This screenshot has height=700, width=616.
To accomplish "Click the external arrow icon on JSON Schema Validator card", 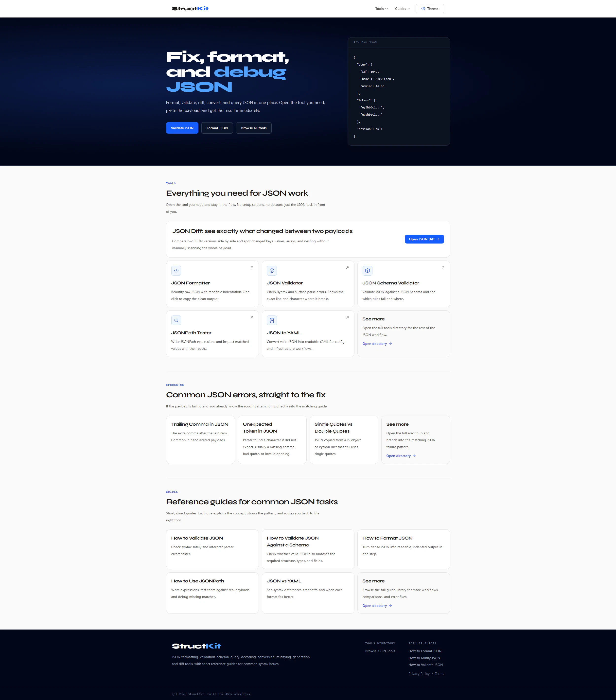I will click(x=443, y=267).
